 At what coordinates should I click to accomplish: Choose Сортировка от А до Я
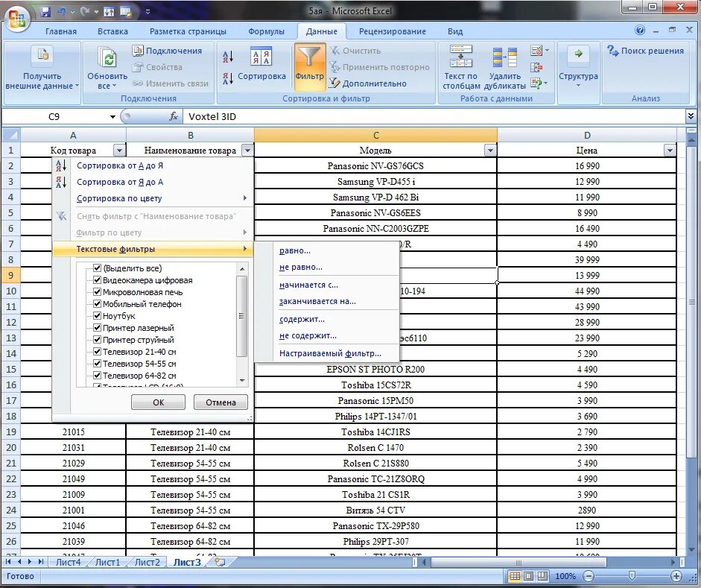pos(153,165)
